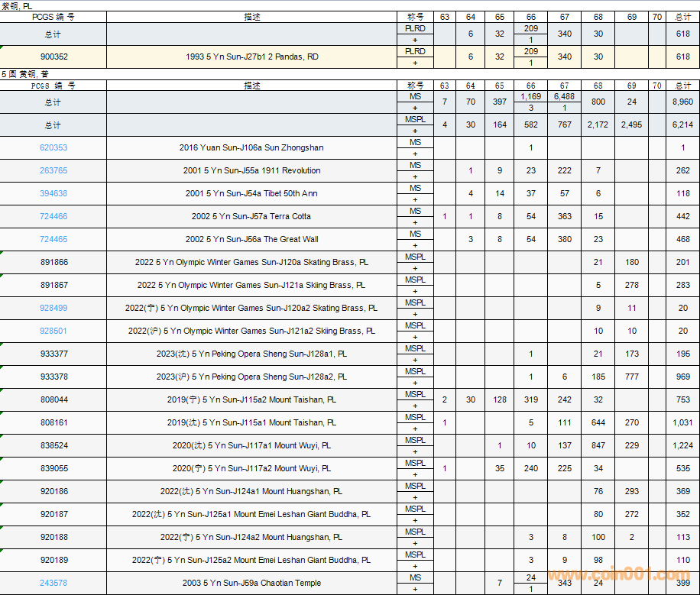Click the 6,488 value in MS totals
Screen dimensions: 700x595
pos(564,97)
